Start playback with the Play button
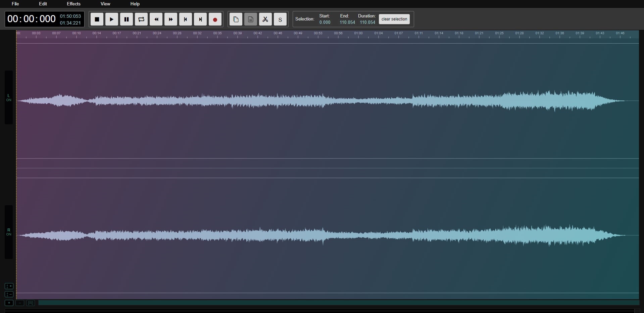Viewport: 644px width, 313px height. click(112, 19)
